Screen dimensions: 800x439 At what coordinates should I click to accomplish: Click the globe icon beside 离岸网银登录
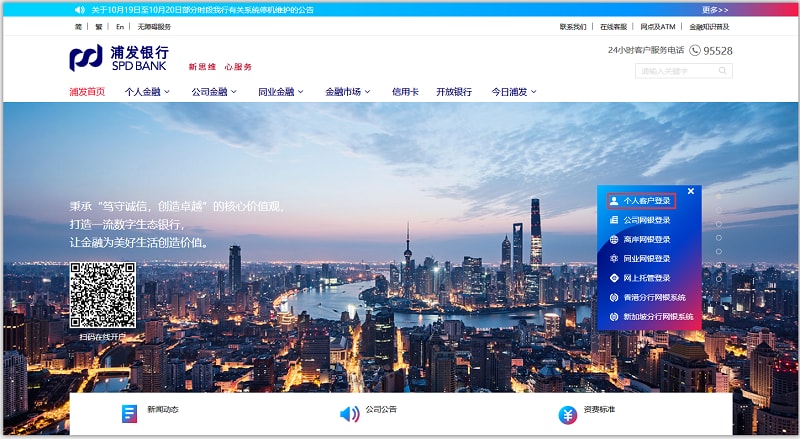614,240
